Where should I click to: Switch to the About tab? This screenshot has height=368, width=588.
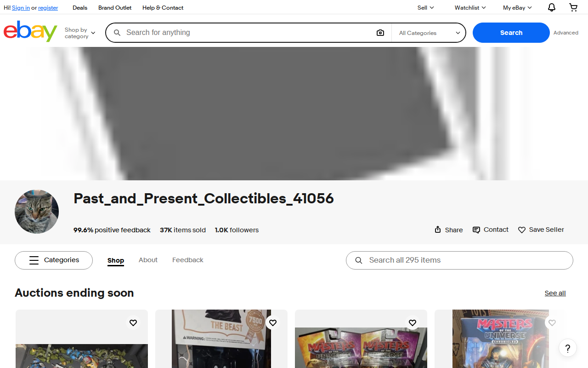(148, 260)
